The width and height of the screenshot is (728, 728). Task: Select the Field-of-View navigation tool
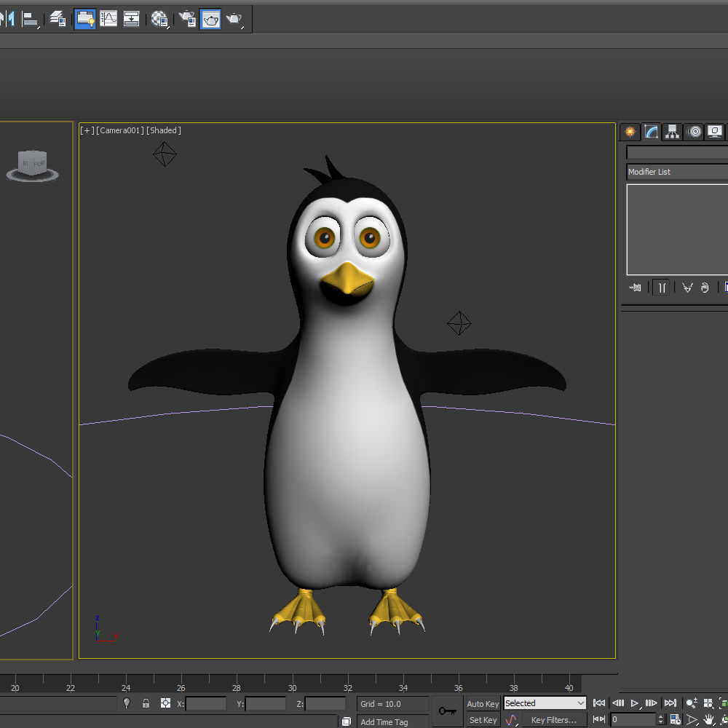(692, 720)
